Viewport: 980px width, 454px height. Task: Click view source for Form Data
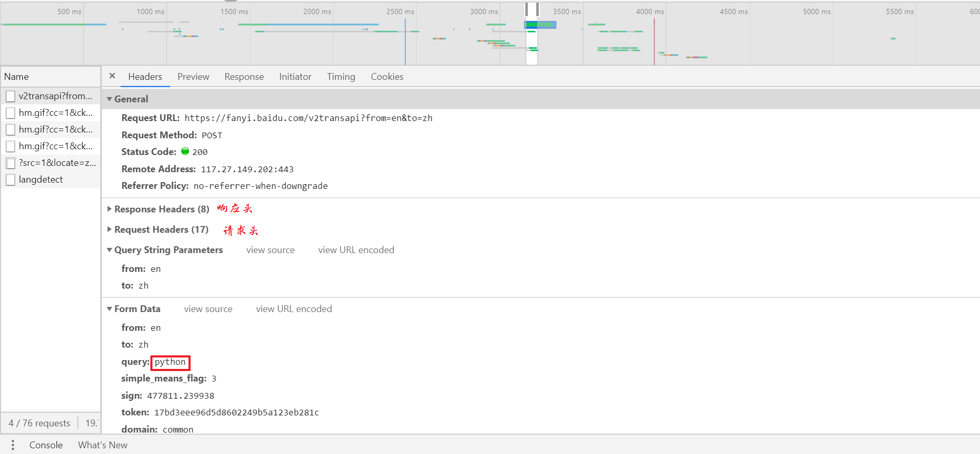[208, 309]
